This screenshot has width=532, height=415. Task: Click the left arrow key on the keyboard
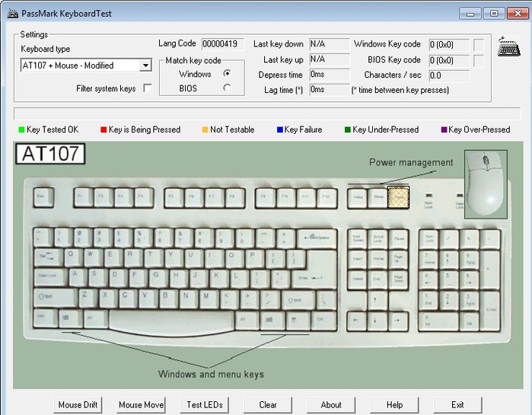tap(357, 321)
